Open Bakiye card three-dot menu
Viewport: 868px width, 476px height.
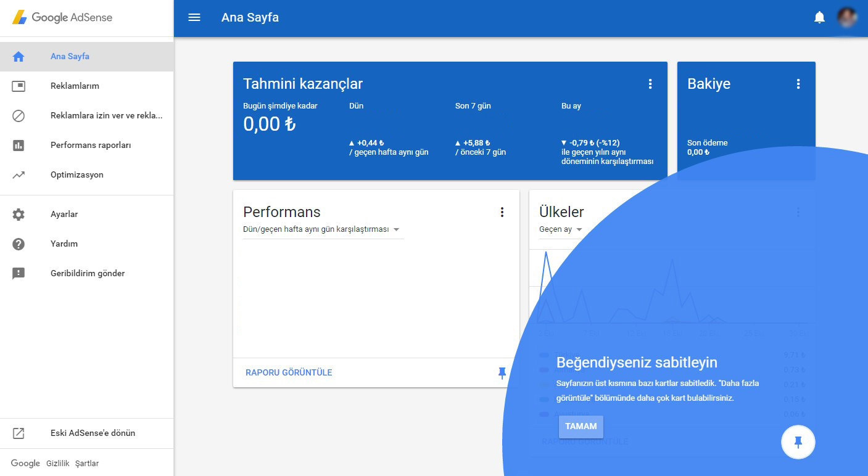tap(798, 84)
